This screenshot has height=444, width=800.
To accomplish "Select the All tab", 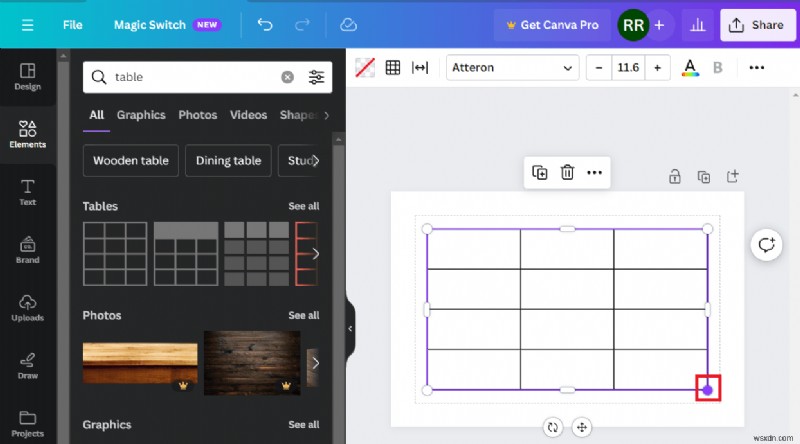I will coord(96,115).
